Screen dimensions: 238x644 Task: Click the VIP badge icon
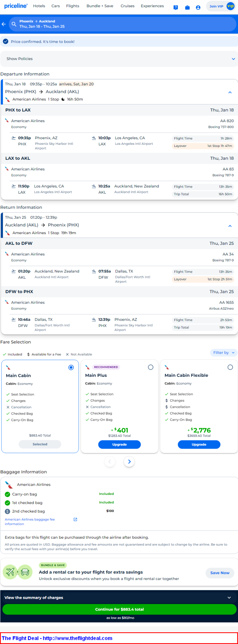pos(231,6)
